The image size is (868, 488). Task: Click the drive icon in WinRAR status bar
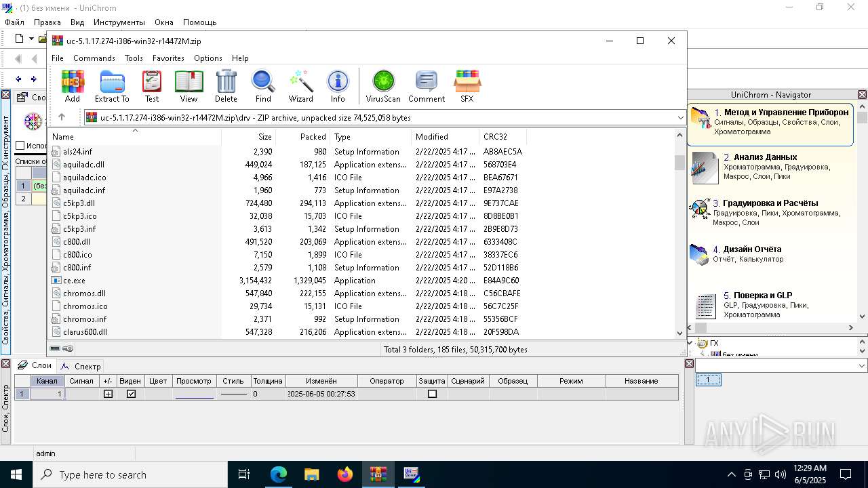click(55, 349)
